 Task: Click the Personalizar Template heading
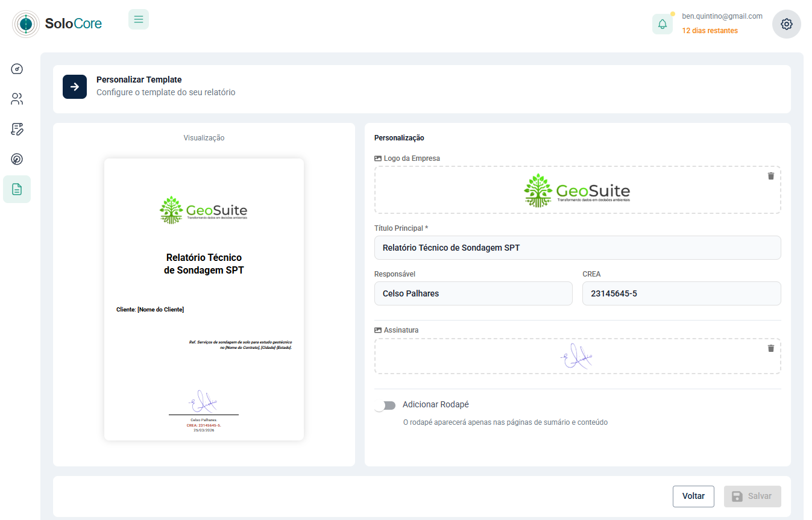[x=139, y=80]
